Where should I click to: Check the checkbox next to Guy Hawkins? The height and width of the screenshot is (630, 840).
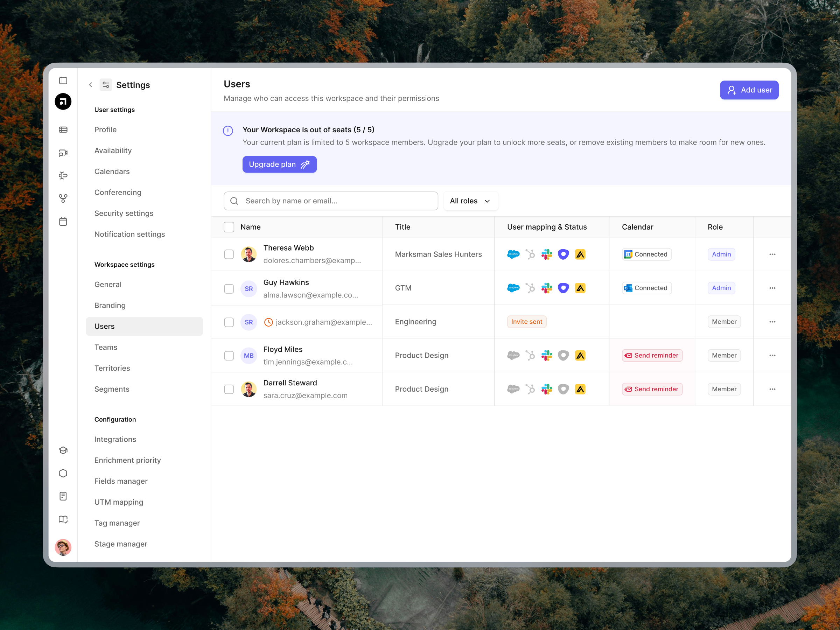click(229, 288)
